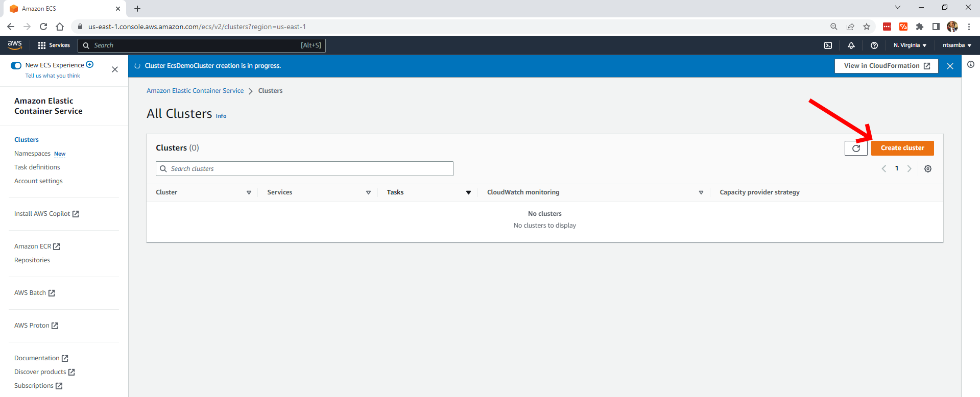This screenshot has height=397, width=980.
Task: Open table preferences gear icon
Action: tap(928, 169)
